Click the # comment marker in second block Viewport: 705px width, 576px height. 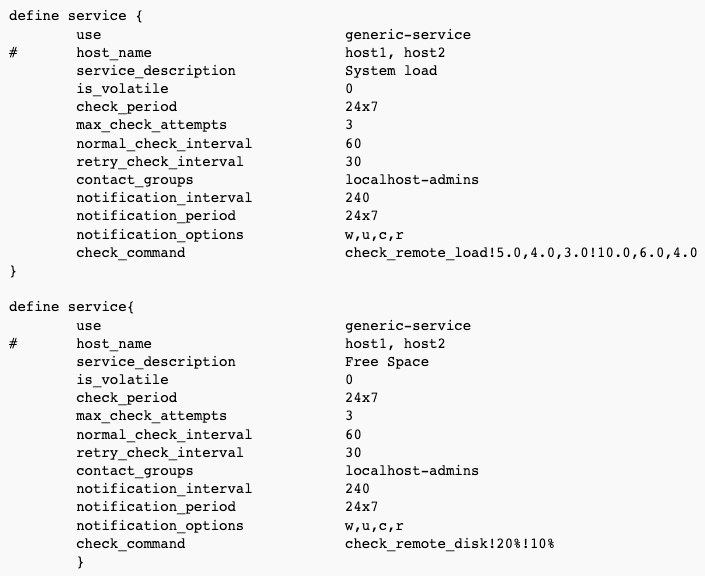click(13, 344)
